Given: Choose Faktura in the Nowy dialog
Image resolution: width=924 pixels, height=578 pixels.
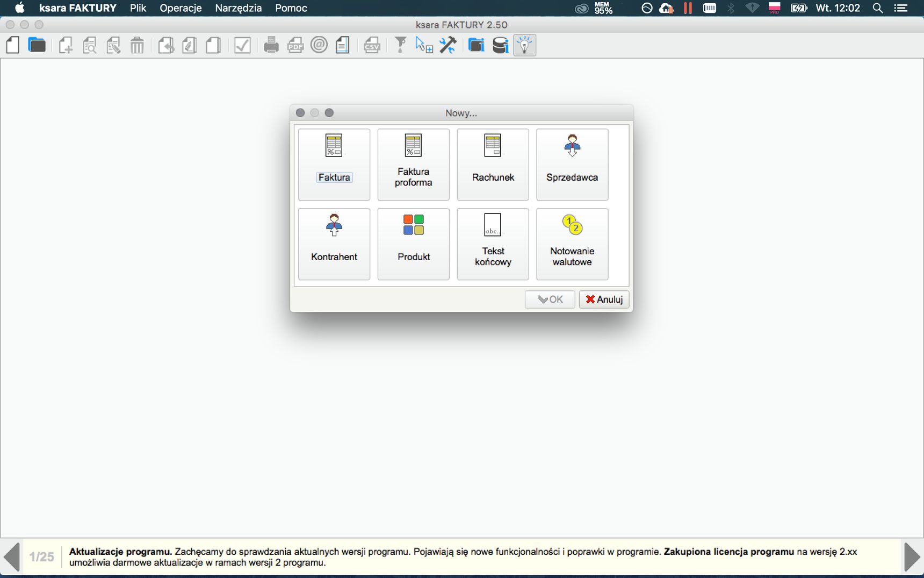Looking at the screenshot, I should 334,165.
